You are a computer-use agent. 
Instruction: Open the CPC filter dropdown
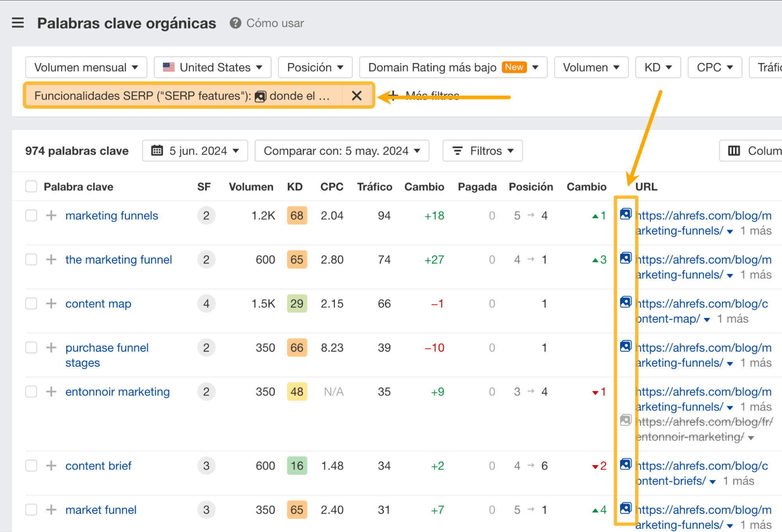tap(715, 67)
